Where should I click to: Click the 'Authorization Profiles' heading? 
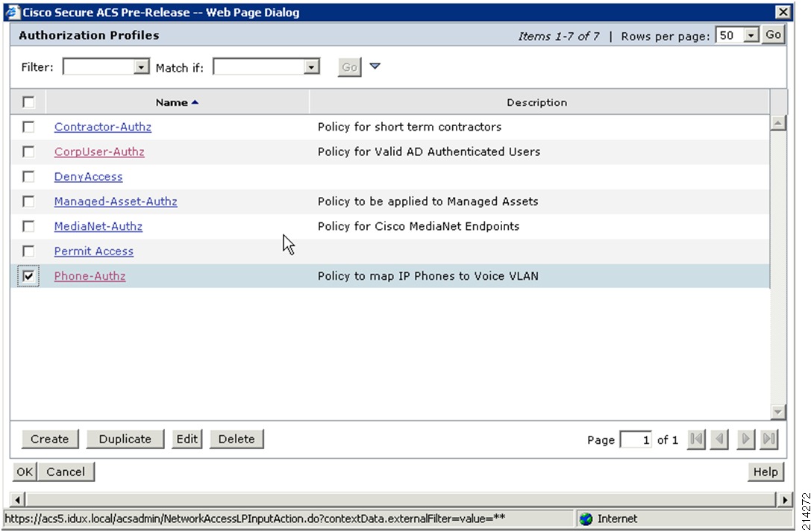point(89,35)
